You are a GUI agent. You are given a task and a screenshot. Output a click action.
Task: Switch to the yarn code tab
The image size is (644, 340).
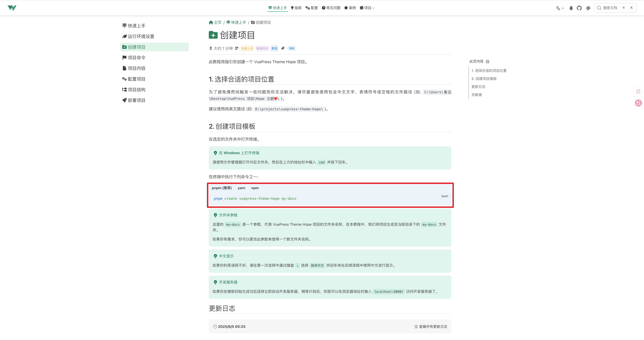click(x=242, y=188)
